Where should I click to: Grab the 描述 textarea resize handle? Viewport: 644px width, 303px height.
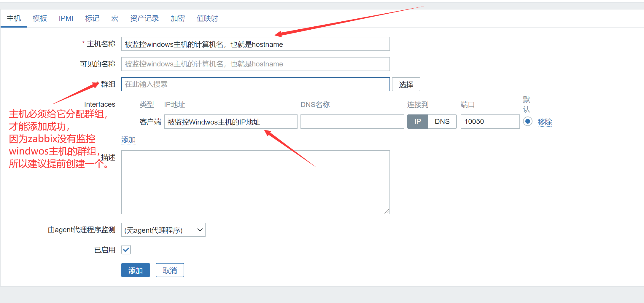(387, 211)
